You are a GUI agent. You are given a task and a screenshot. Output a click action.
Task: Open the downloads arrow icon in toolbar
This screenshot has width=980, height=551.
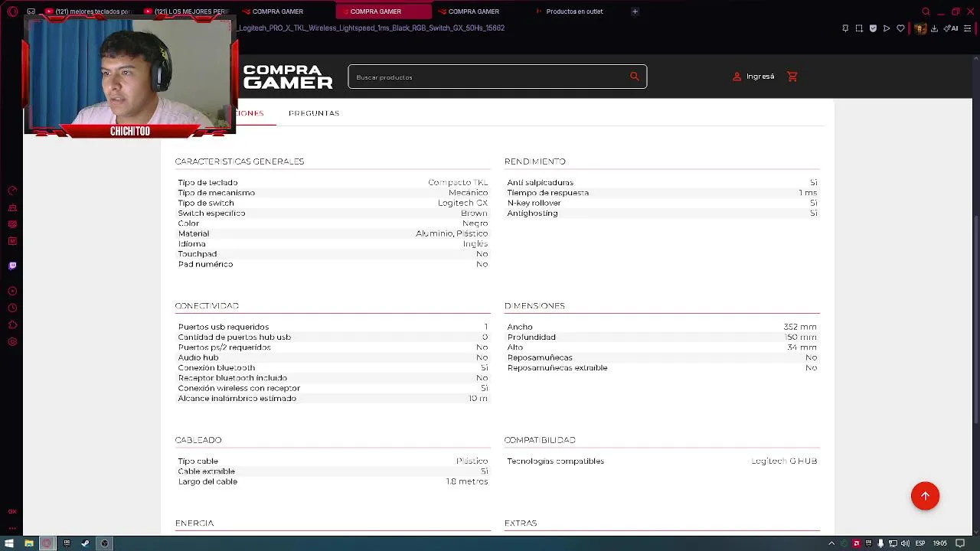coord(934,28)
